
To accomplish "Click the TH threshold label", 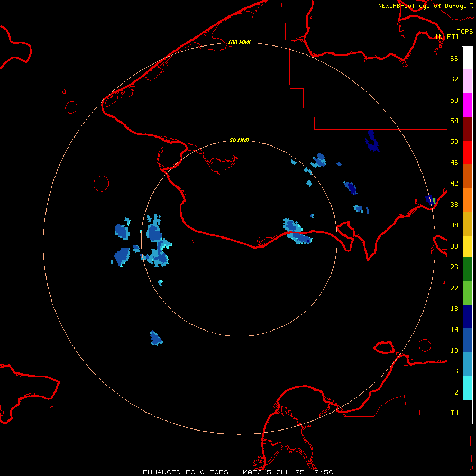I will point(454,413).
